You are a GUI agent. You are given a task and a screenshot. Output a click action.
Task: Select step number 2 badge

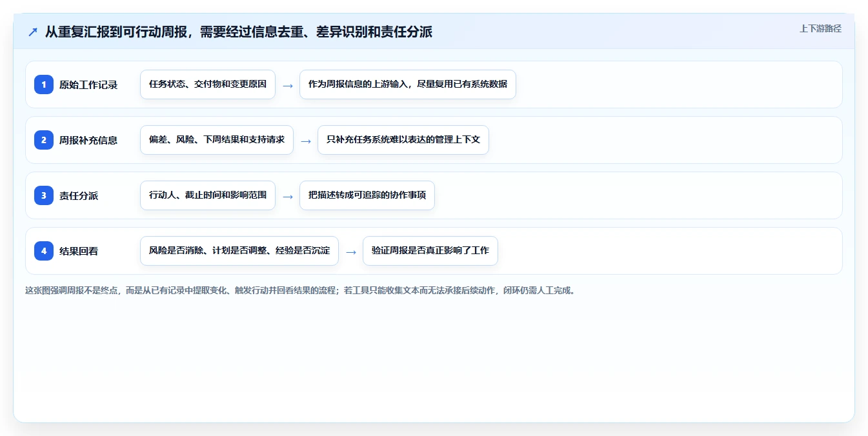[x=44, y=140]
